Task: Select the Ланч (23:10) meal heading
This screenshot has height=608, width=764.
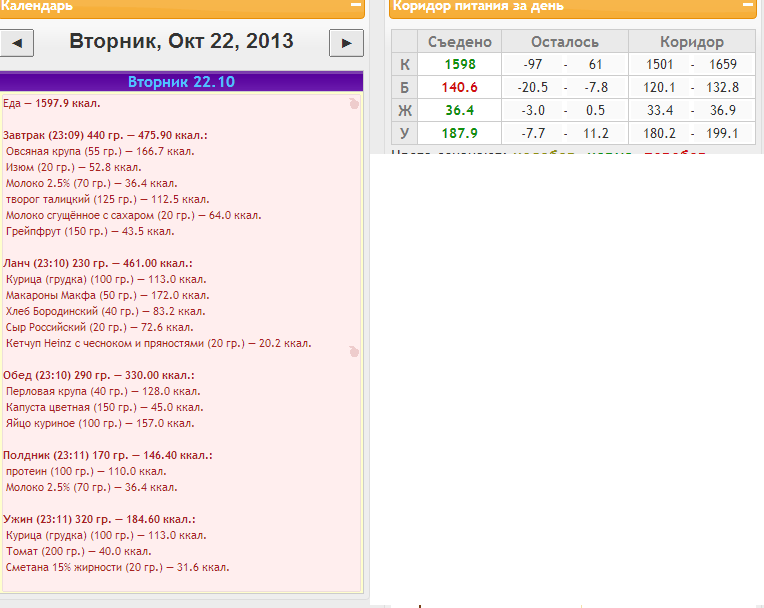Action: [x=97, y=263]
